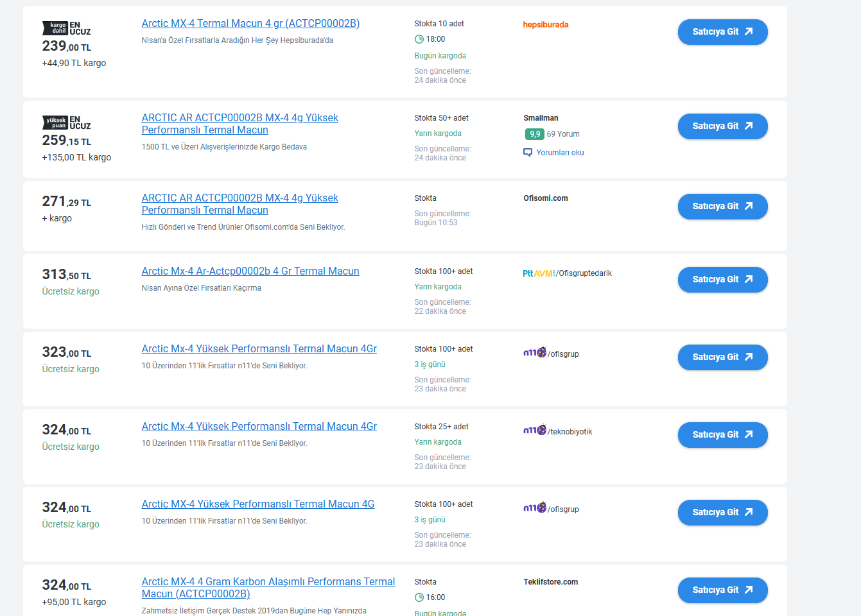The image size is (861, 616).
Task: Click the clock icon next to 18:00
Action: click(x=419, y=39)
